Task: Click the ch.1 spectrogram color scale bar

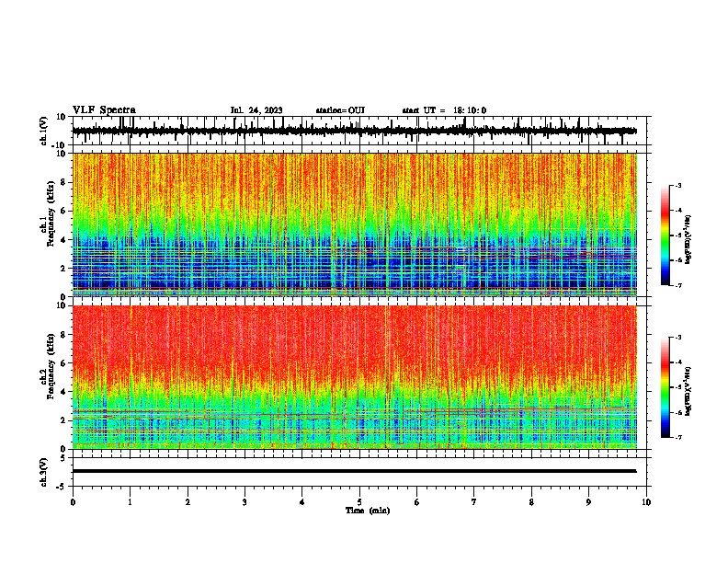Action: click(x=665, y=236)
